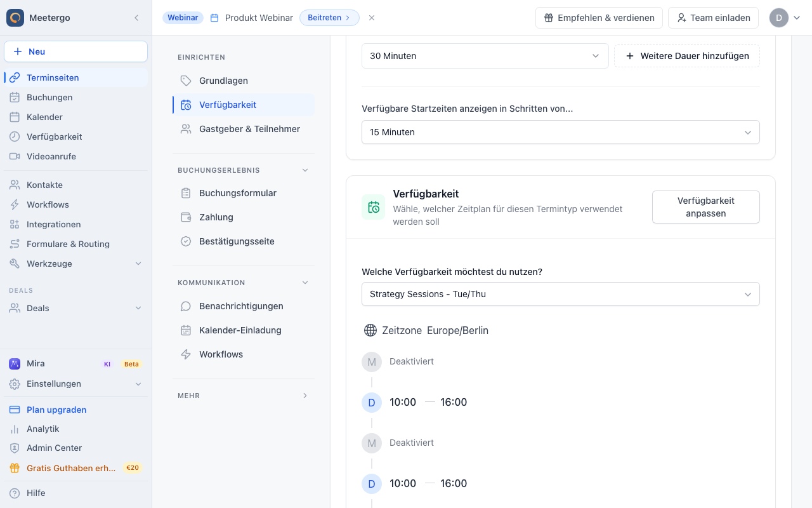Click the Workflows lightning icon in the main sidebar
This screenshot has width=812, height=508.
click(15, 204)
